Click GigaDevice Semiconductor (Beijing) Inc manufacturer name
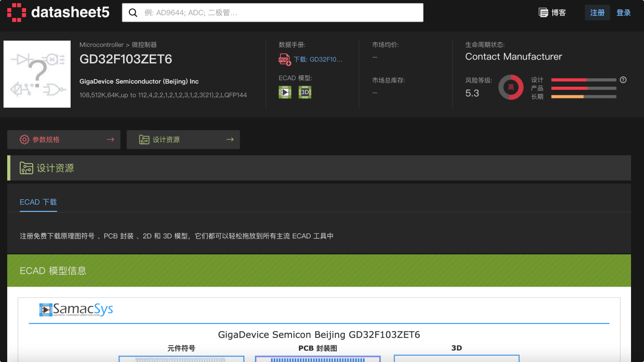This screenshot has height=362, width=644. coord(139,81)
